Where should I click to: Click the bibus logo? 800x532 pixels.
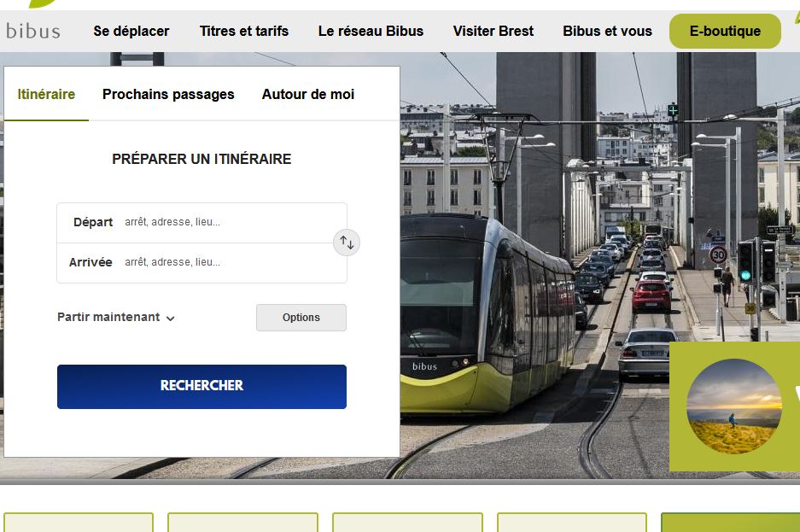[x=33, y=31]
